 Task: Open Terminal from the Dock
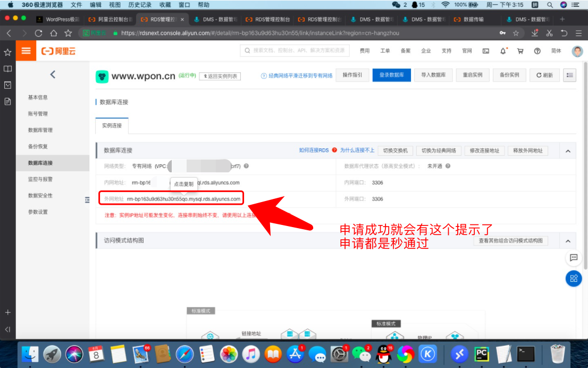click(x=526, y=354)
